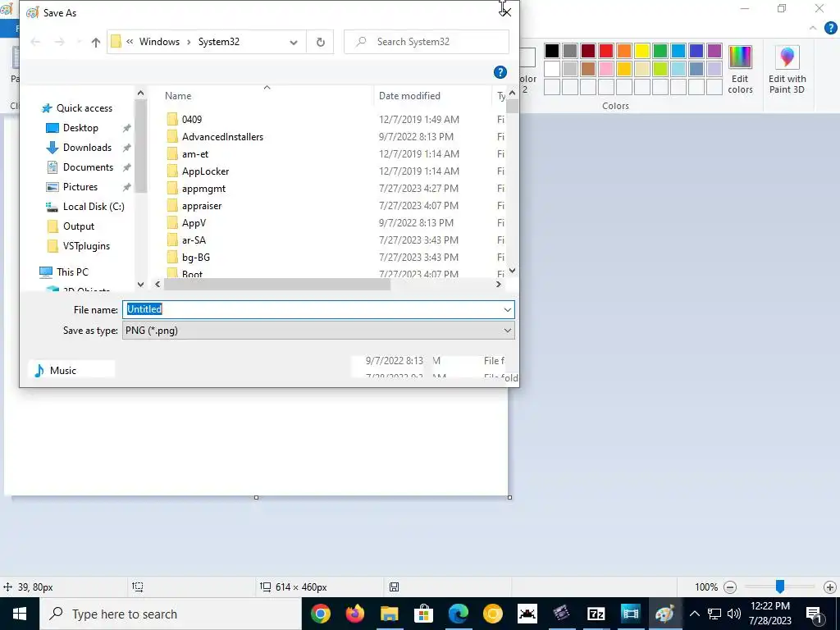The image size is (840, 630).
Task: Select the ar-SA folder
Action: (194, 240)
